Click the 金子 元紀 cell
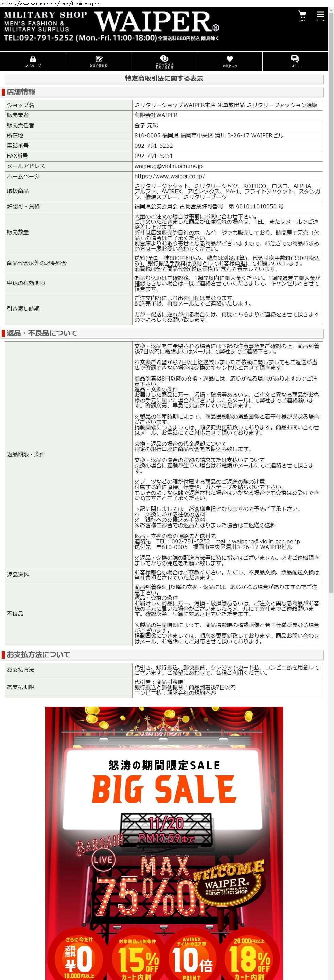The width and height of the screenshot is (334, 980). point(227,126)
